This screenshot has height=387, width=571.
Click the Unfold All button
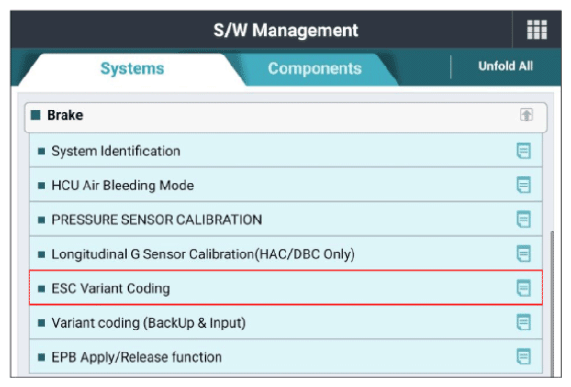[x=505, y=66]
